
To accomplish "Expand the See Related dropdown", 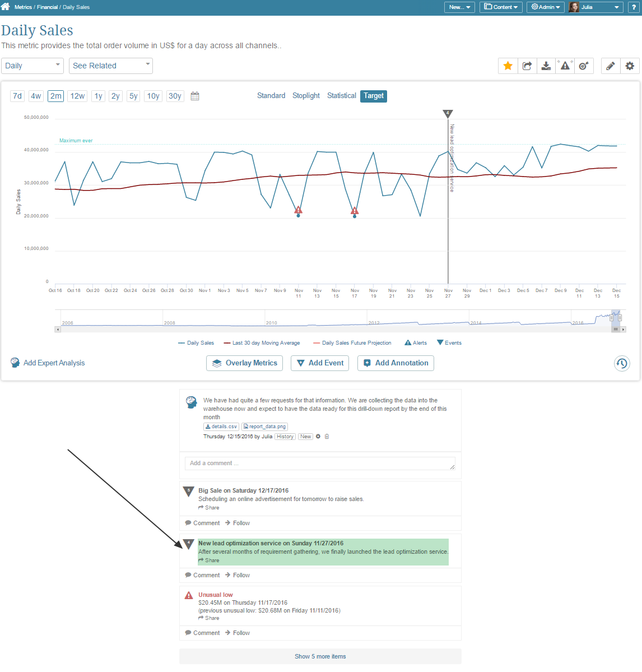I will coord(110,66).
